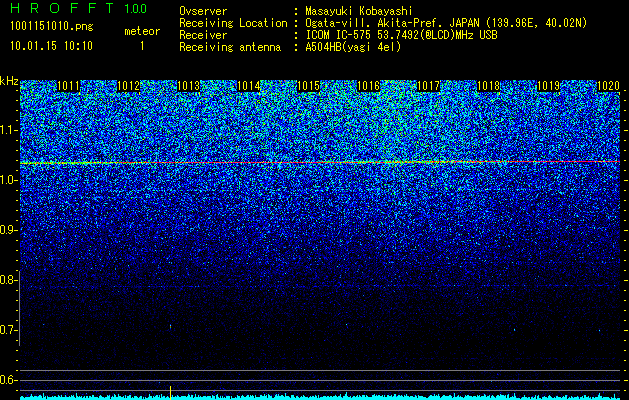
Task: Click the 1015 time marker
Action: (308, 86)
